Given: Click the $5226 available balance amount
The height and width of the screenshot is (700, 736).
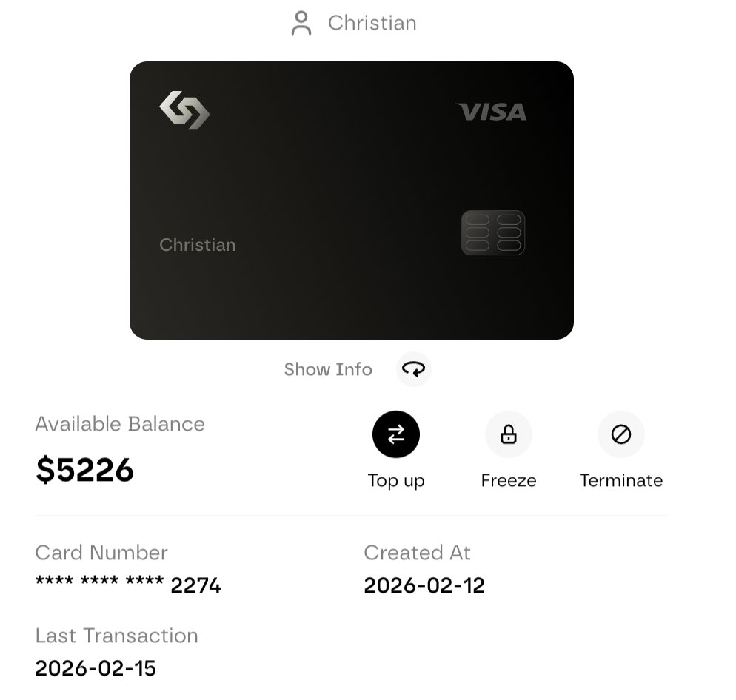Looking at the screenshot, I should [85, 470].
